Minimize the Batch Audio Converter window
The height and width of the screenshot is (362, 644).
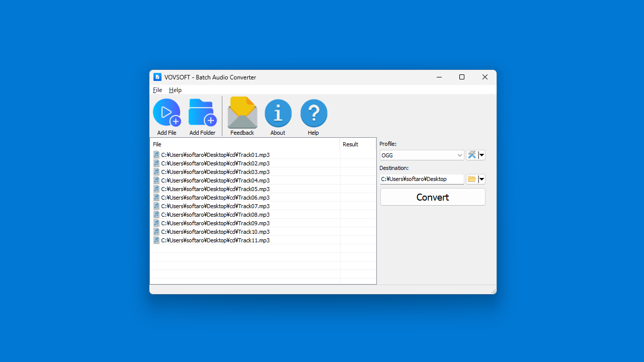[439, 77]
